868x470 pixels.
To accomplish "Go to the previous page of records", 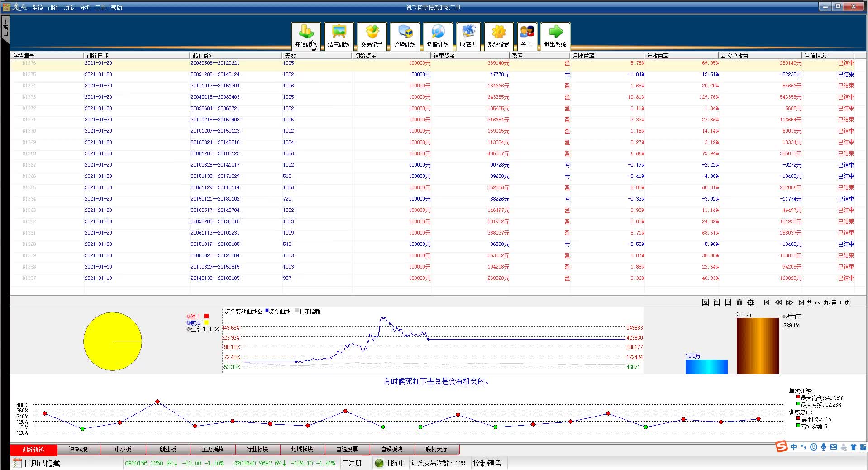I will [x=778, y=302].
